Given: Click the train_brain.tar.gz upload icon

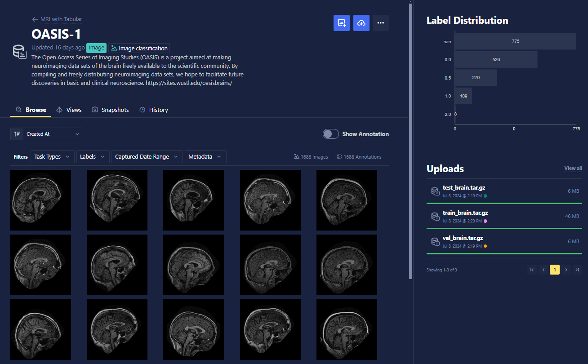Looking at the screenshot, I should pos(435,217).
